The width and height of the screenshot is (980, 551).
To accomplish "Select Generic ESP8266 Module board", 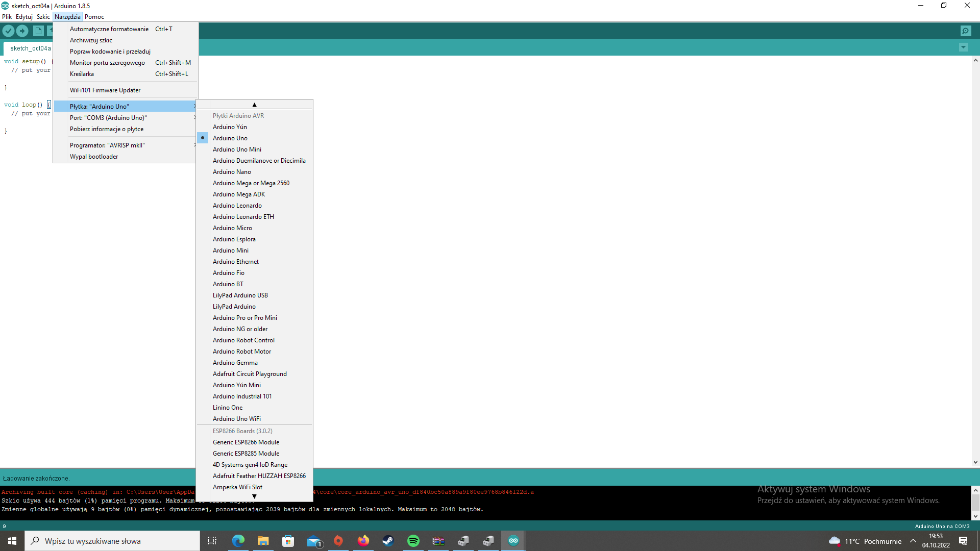I will [254, 442].
